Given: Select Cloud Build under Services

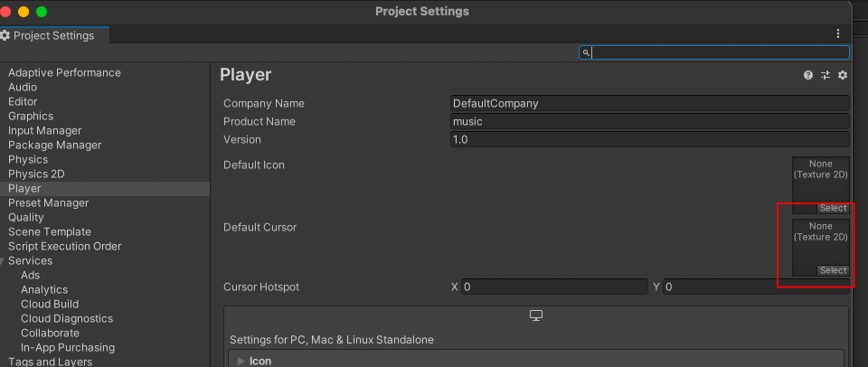Looking at the screenshot, I should click(50, 304).
